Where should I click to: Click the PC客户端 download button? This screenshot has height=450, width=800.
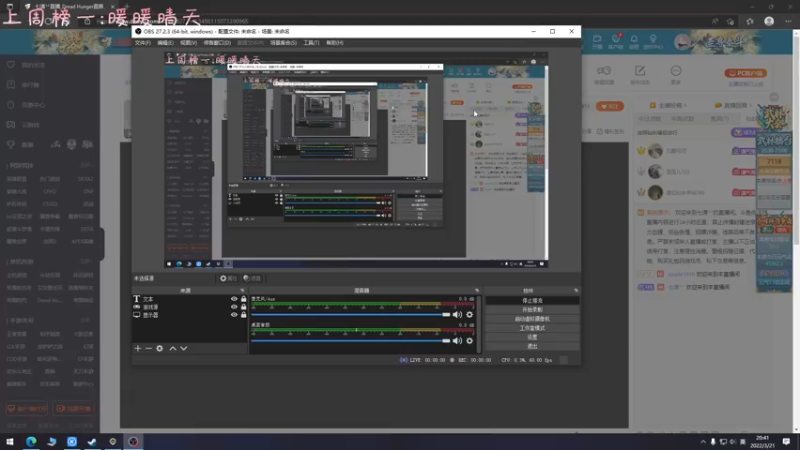pos(745,73)
